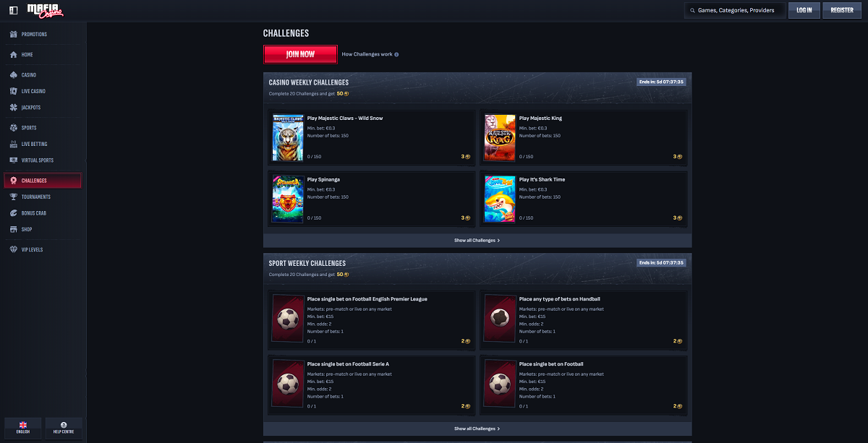Image resolution: width=868 pixels, height=443 pixels.
Task: Click the Promotions gift icon in the sidebar
Action: point(14,34)
